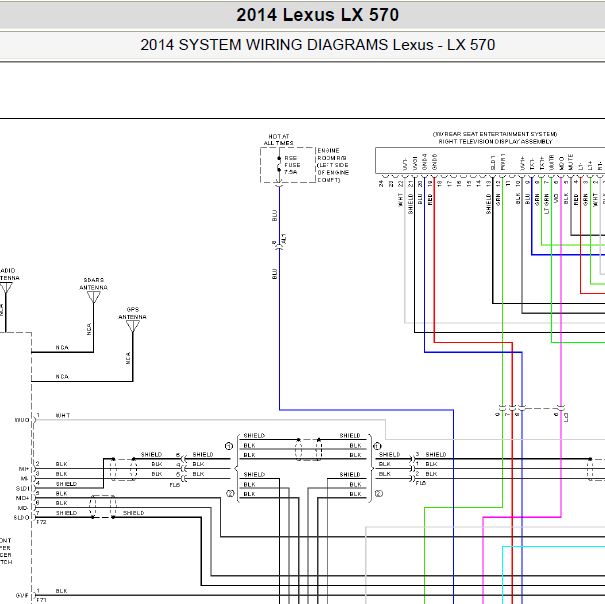Click circled 2 marker left of splice bracket
The image size is (605, 604).
pos(230,494)
